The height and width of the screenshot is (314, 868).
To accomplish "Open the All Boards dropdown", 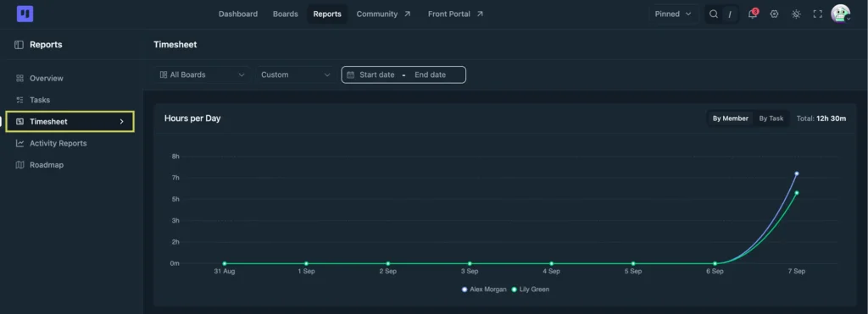I will point(202,74).
